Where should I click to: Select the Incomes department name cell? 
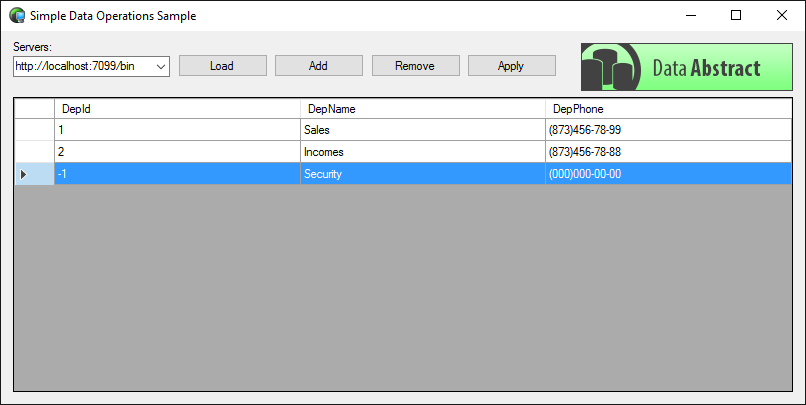point(422,152)
